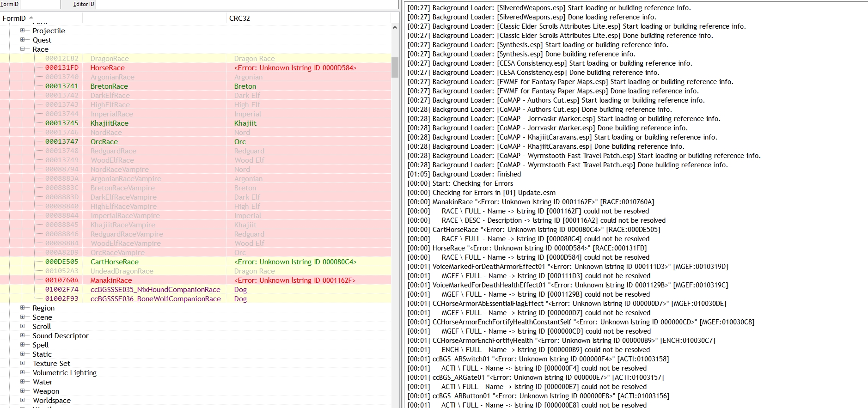Select the ccBGSSSE036_BoneWolfCompanionRace record
Image resolution: width=868 pixels, height=408 pixels.
click(196, 298)
